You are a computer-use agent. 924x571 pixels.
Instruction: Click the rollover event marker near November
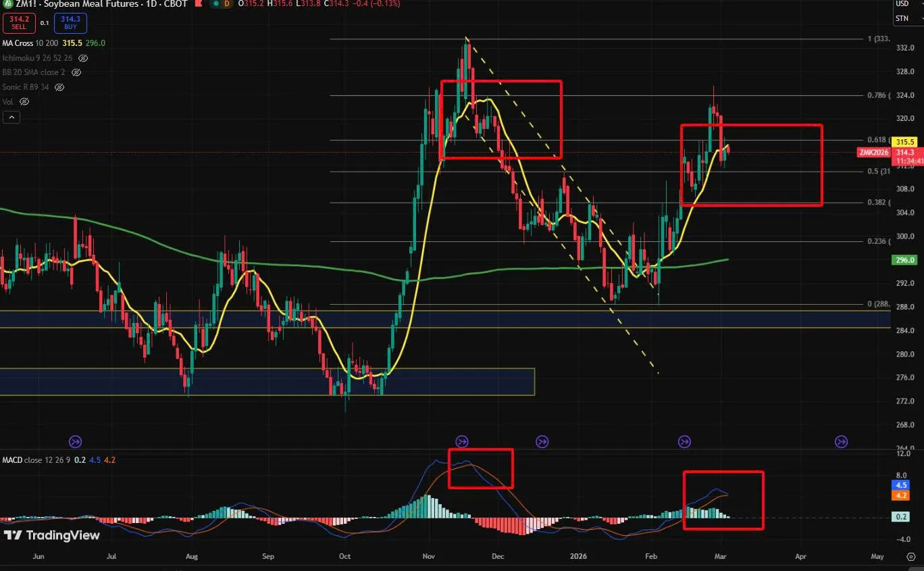pos(462,441)
